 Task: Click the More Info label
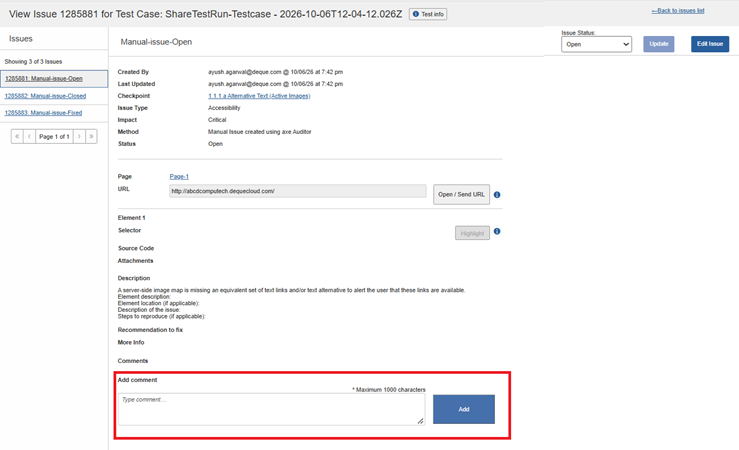click(131, 343)
